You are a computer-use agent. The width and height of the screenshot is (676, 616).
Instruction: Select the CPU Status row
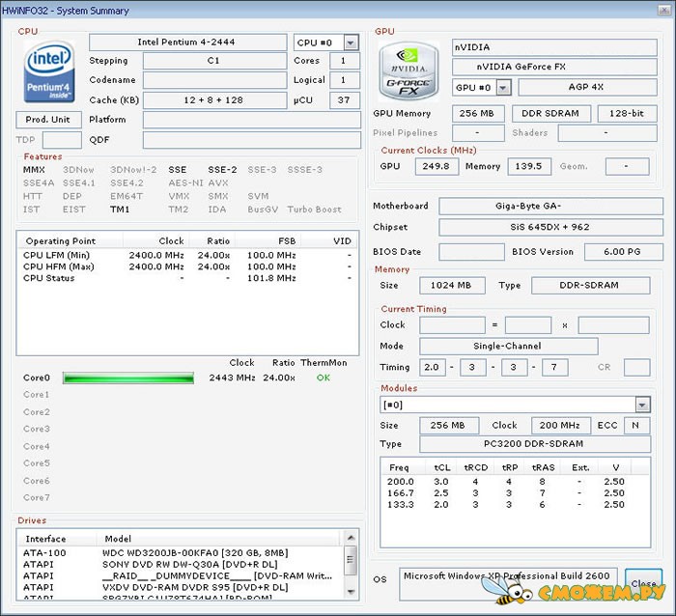(187, 278)
